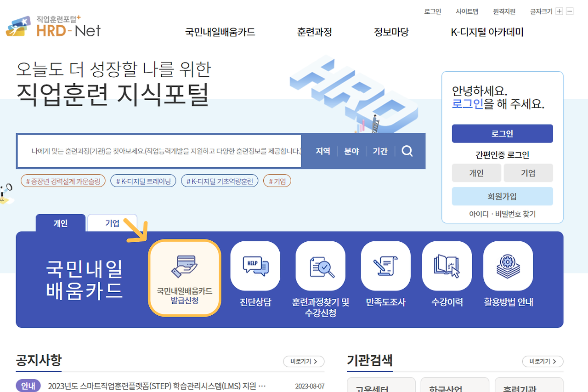Open 회원가입 registration
This screenshot has width=588, height=392.
coord(502,197)
